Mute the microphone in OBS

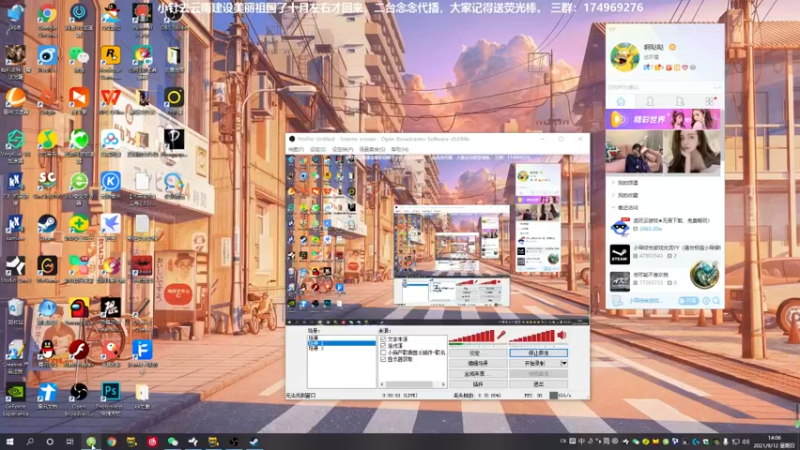coord(502,335)
